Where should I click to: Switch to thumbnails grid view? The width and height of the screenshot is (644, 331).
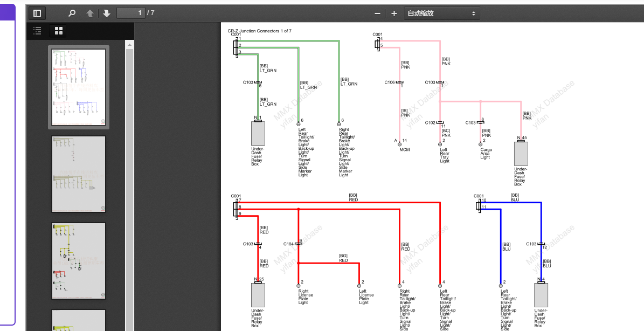click(59, 30)
